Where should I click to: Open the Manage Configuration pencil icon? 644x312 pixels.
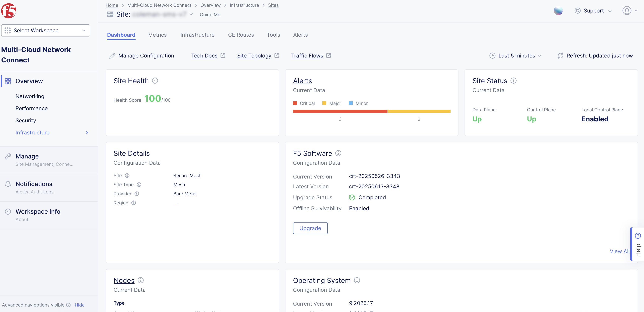coord(112,55)
